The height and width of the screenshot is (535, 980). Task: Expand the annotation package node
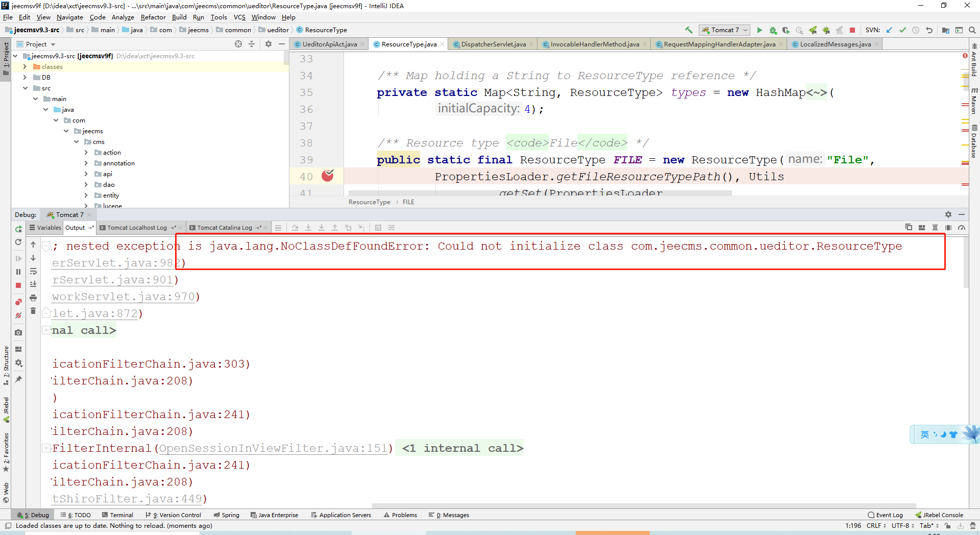(x=86, y=163)
